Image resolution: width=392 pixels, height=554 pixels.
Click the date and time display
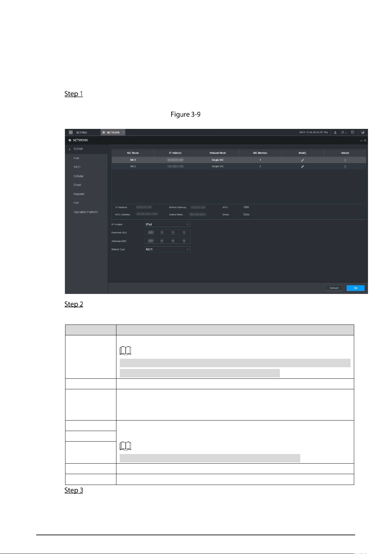click(313, 132)
